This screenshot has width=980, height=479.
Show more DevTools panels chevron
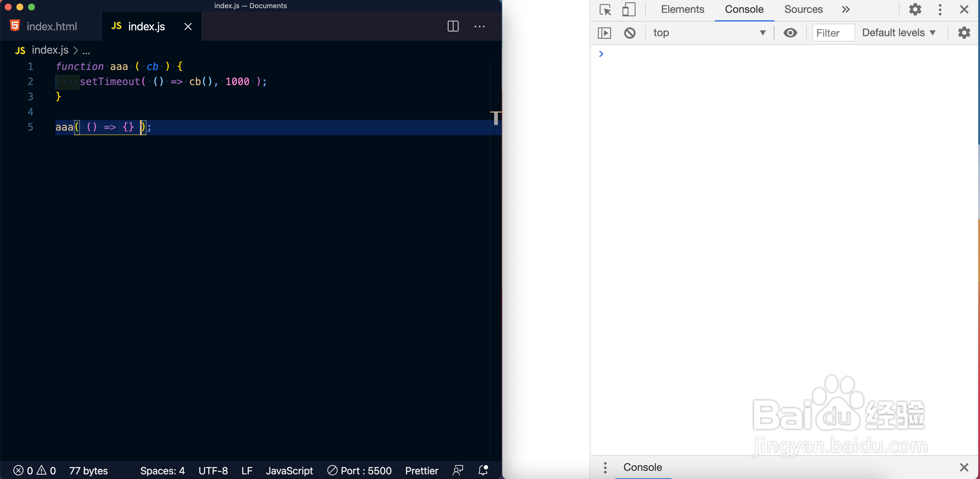pos(845,10)
